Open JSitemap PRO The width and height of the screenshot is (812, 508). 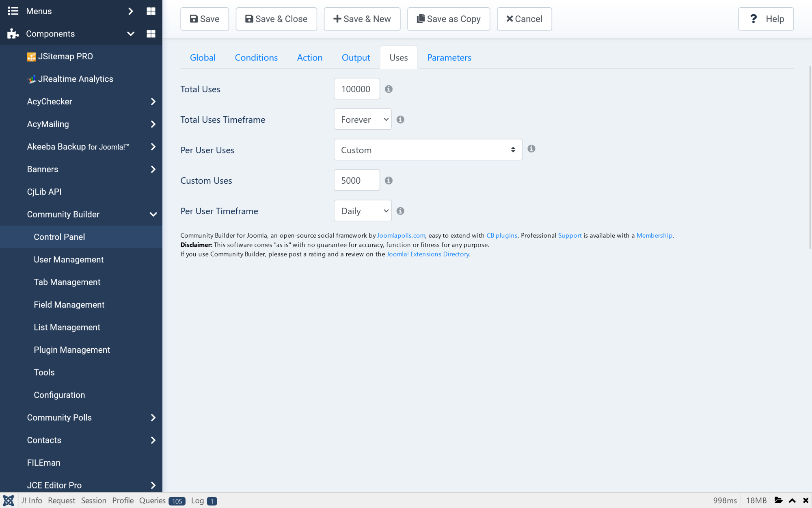tap(60, 56)
